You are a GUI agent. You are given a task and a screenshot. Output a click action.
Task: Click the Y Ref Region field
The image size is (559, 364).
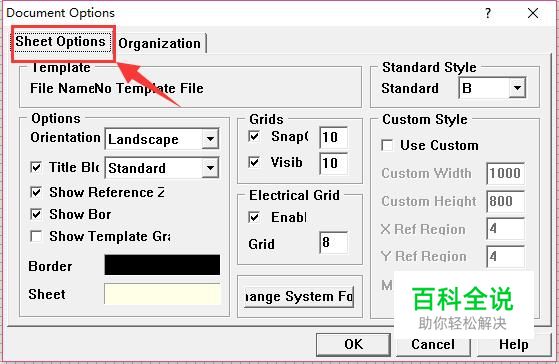click(x=506, y=256)
